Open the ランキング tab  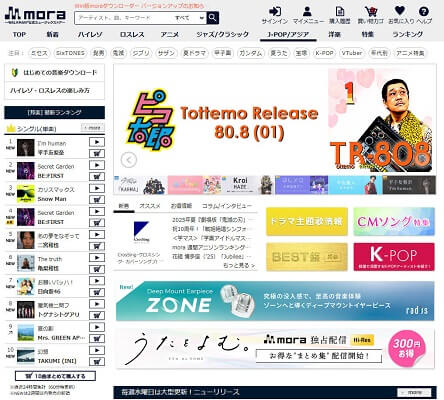click(x=407, y=34)
